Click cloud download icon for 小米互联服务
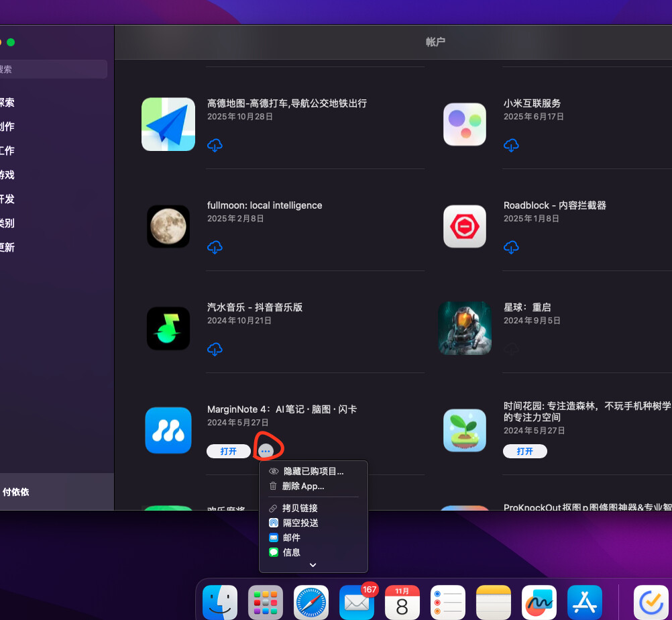Viewport: 672px width, 620px height. click(511, 146)
